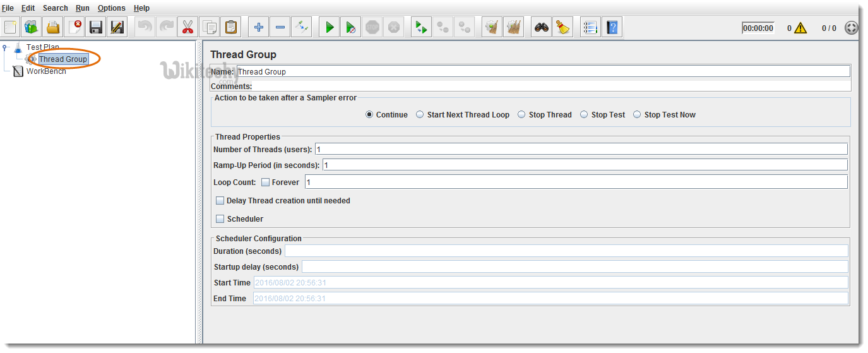Click the Save floppy disk icon
Viewport: 868px width, 353px height.
coord(96,27)
